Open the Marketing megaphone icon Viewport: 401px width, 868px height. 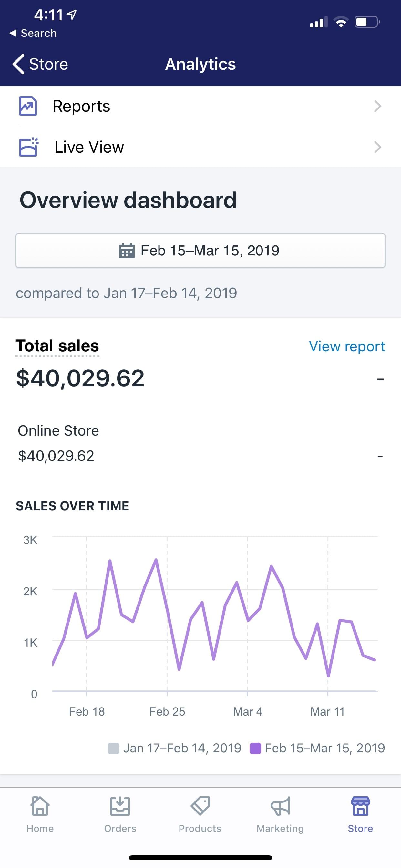coord(280,806)
